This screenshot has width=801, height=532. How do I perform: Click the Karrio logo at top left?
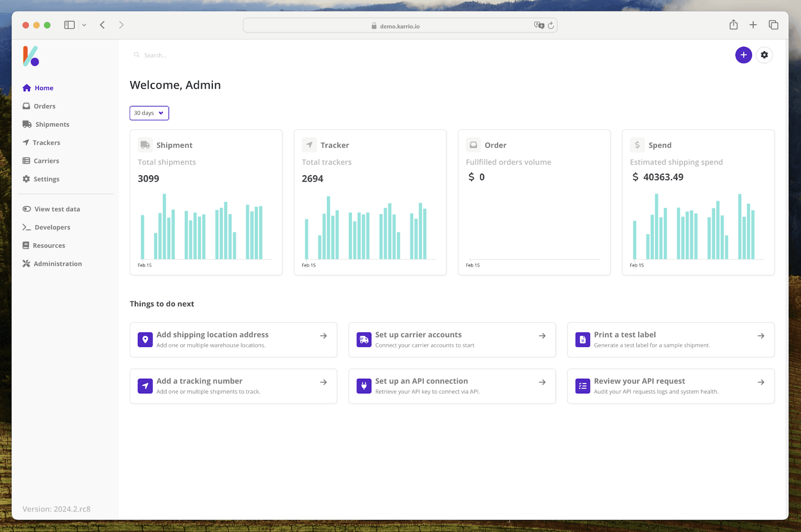click(30, 56)
